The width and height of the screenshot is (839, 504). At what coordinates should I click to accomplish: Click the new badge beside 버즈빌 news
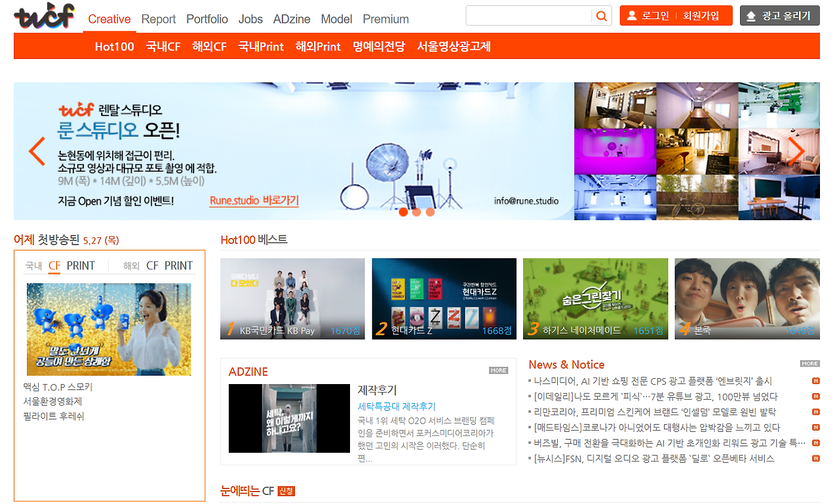point(816,443)
